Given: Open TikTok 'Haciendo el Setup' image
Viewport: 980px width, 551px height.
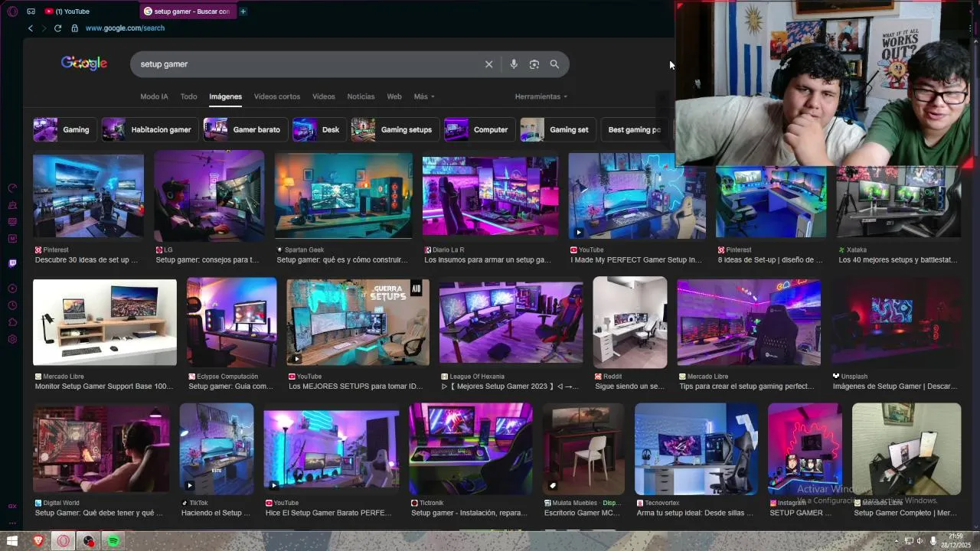Looking at the screenshot, I should pos(217,449).
